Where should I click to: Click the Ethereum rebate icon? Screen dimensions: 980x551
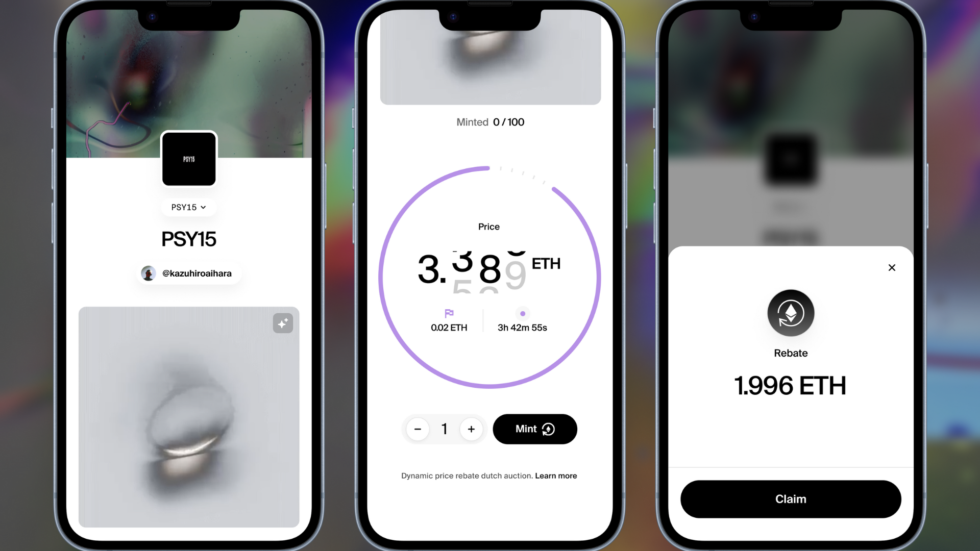(x=791, y=312)
